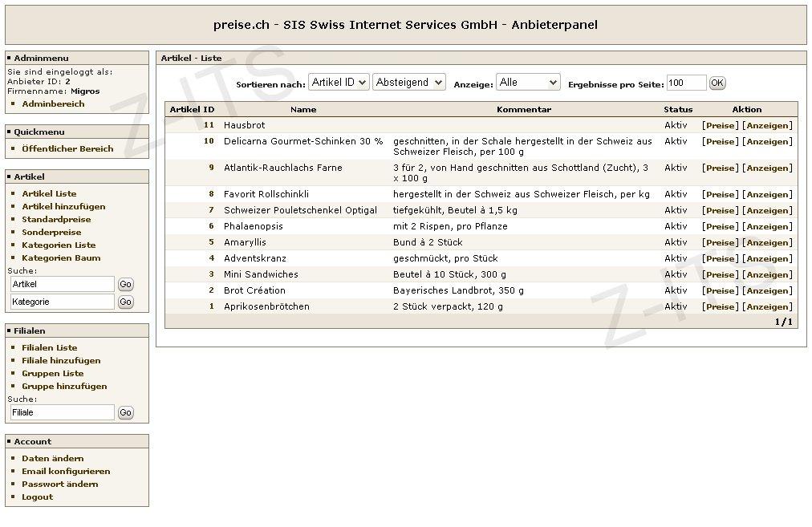The width and height of the screenshot is (812, 527).
Task: Click the 'Bayerisches Landbrot, 350 g' comment
Action: pyautogui.click(x=458, y=290)
